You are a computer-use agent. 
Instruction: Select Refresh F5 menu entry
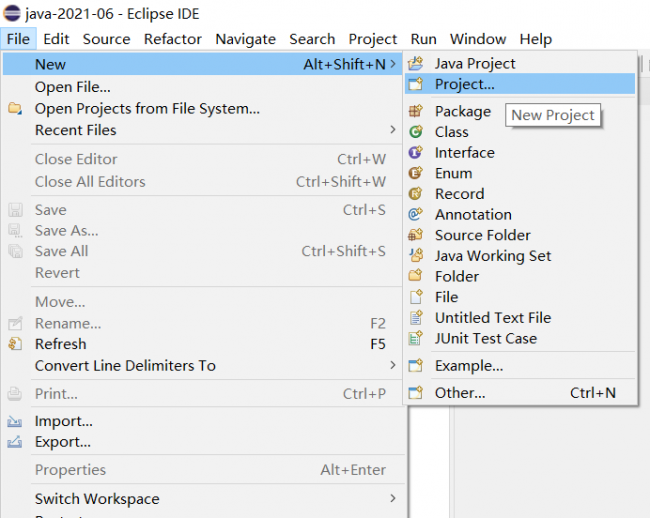coord(202,344)
